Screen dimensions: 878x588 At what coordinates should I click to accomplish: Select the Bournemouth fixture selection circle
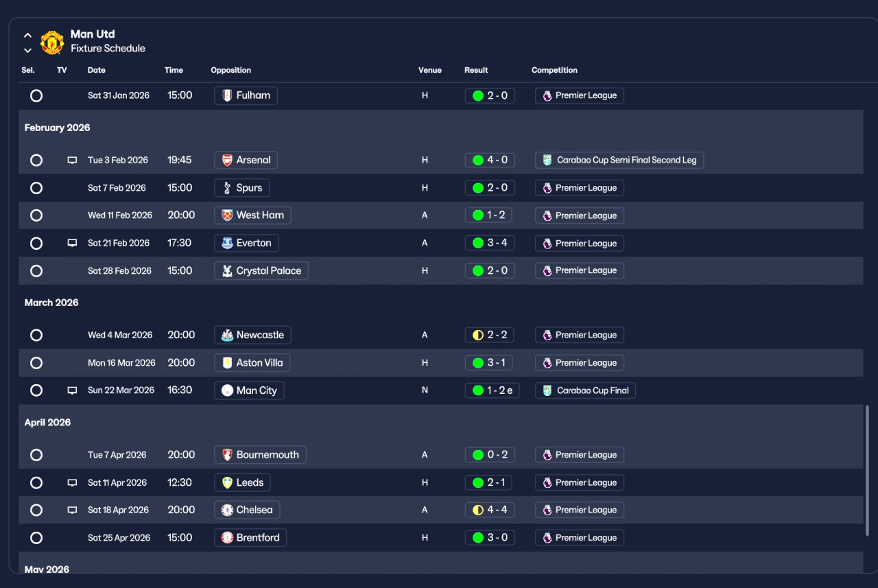click(36, 455)
